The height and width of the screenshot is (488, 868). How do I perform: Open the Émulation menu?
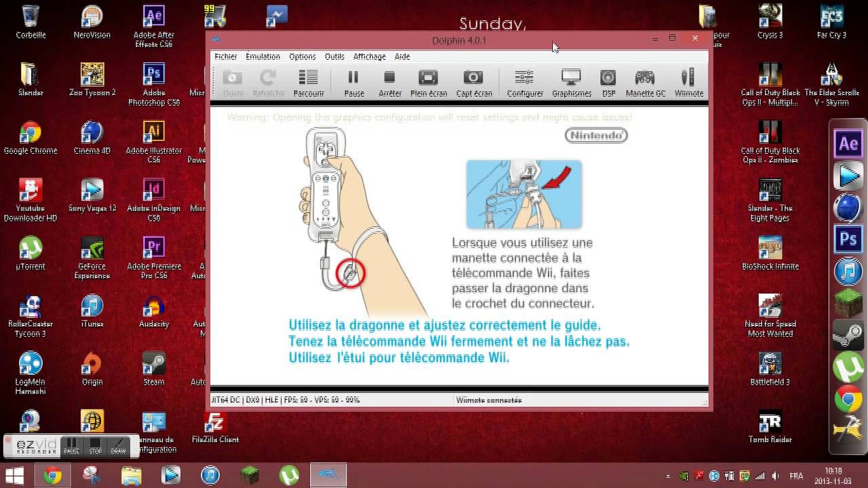point(262,56)
